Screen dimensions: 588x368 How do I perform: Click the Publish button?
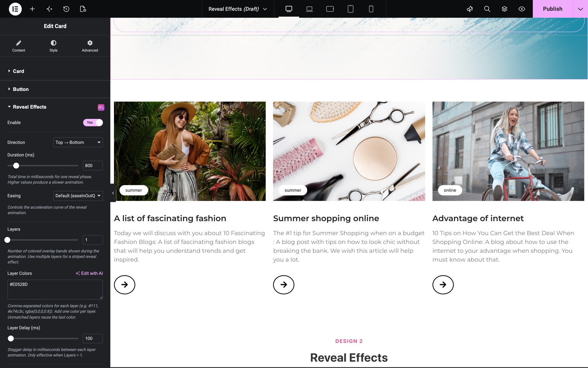(553, 9)
